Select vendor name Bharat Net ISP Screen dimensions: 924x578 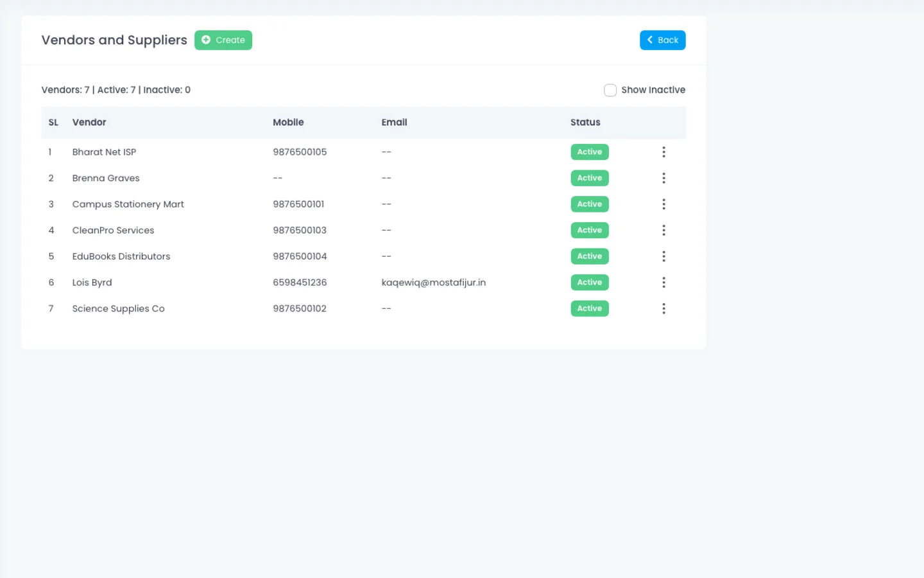point(104,152)
